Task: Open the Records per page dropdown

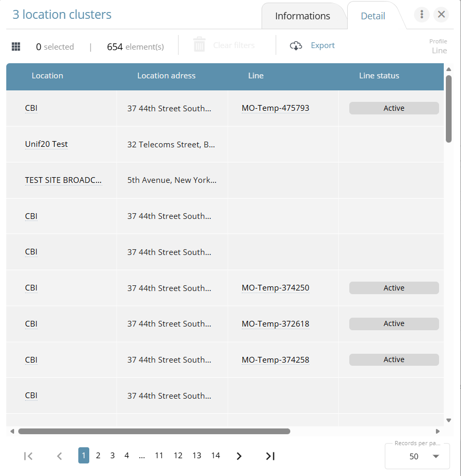Action: pyautogui.click(x=417, y=456)
